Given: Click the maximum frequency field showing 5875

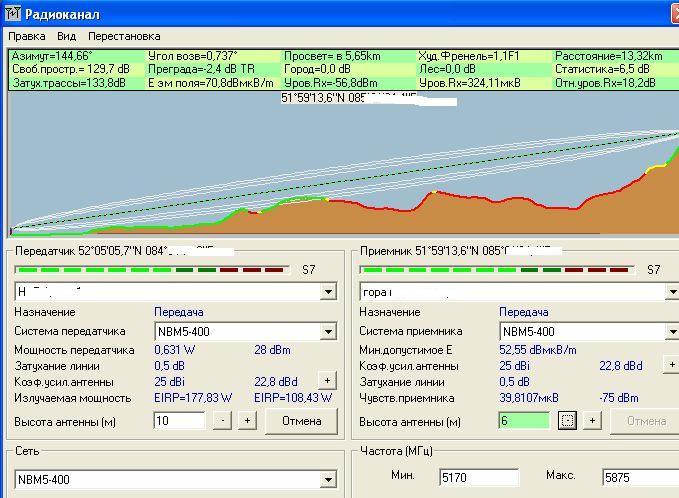Looking at the screenshot, I should pyautogui.click(x=640, y=478).
